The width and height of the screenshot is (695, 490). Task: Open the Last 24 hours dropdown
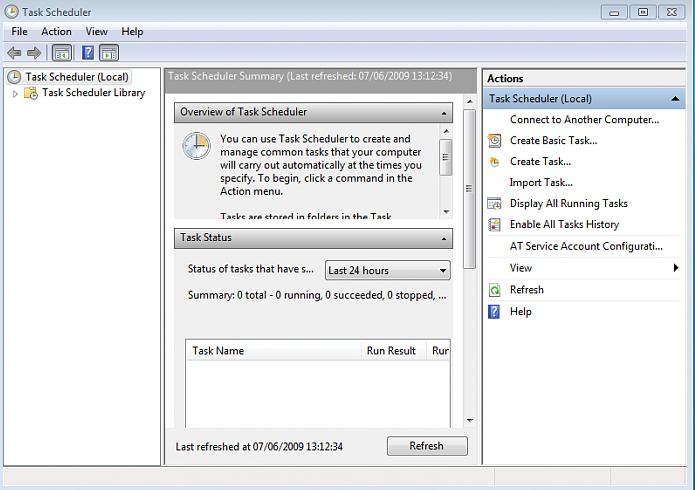click(388, 270)
